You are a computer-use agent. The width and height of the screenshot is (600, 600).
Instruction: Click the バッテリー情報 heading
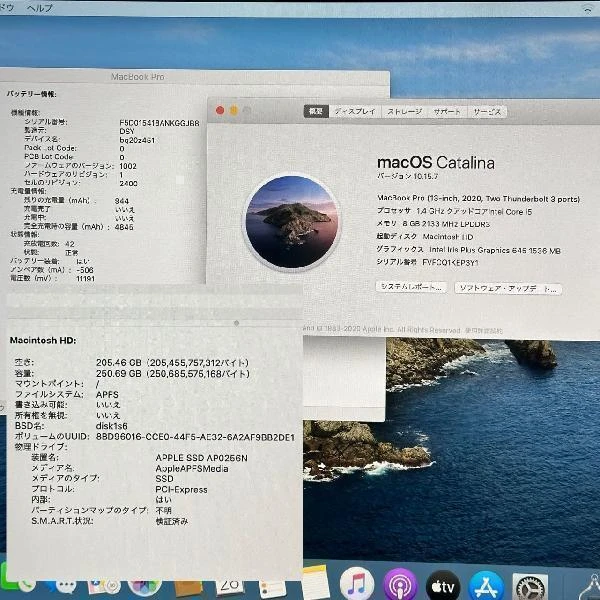pos(31,94)
